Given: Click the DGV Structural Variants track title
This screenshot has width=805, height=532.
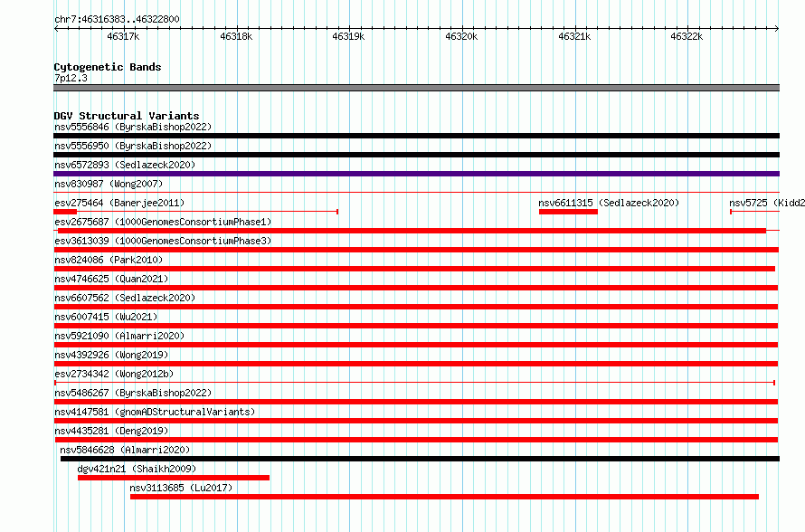Looking at the screenshot, I should tap(127, 116).
